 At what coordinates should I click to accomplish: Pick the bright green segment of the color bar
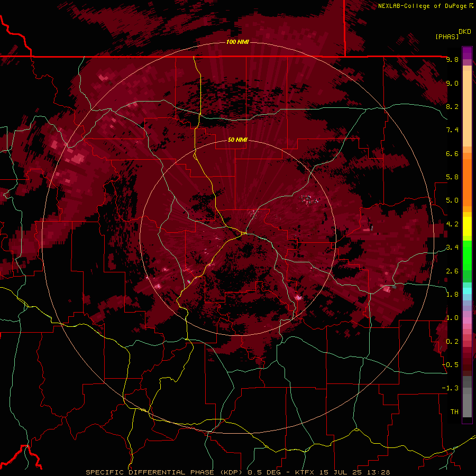pyautogui.click(x=467, y=255)
